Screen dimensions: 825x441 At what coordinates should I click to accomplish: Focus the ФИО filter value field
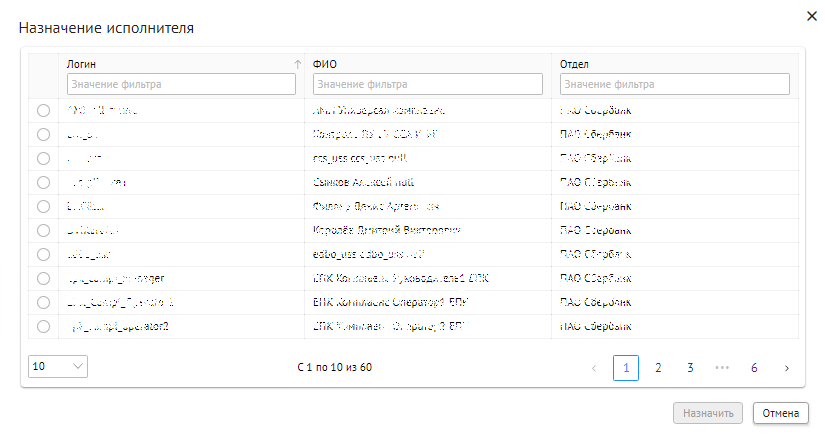tap(428, 84)
